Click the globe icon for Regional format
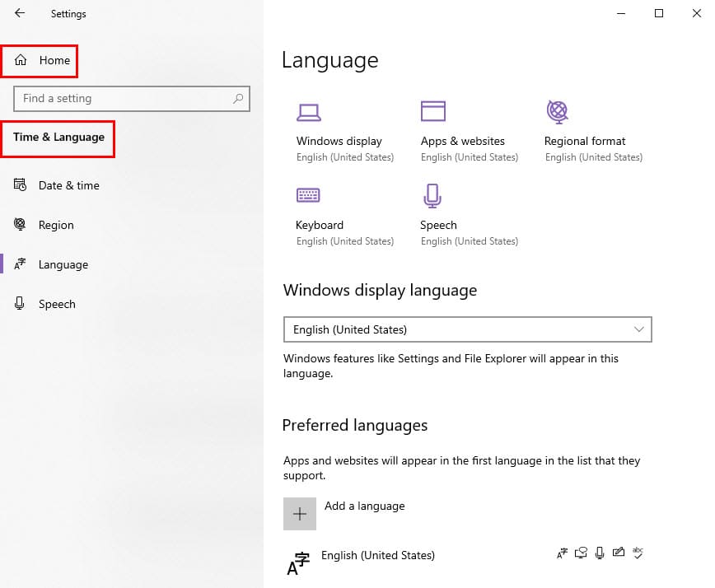This screenshot has width=715, height=588. coord(557,112)
